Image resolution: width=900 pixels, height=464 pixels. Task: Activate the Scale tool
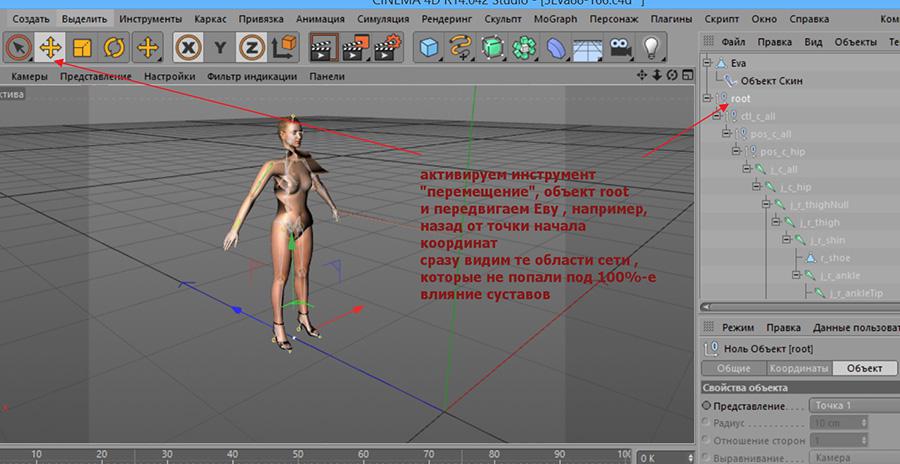pos(81,47)
